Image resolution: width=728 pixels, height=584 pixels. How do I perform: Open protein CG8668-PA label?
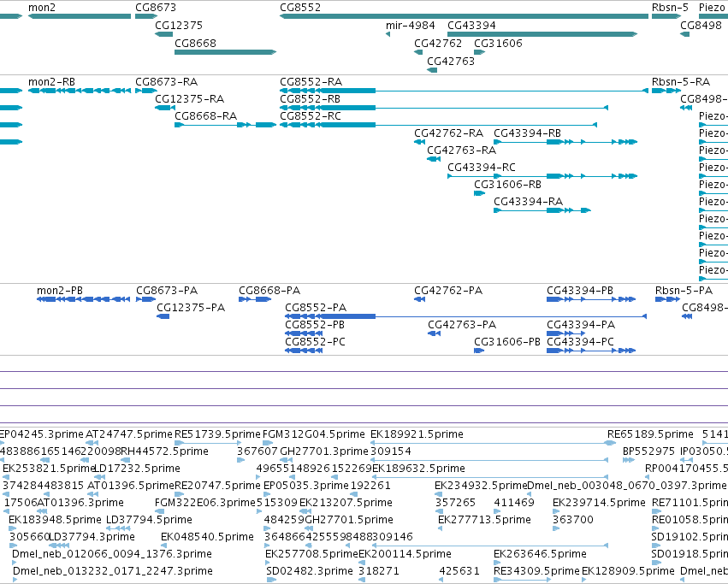click(x=269, y=291)
